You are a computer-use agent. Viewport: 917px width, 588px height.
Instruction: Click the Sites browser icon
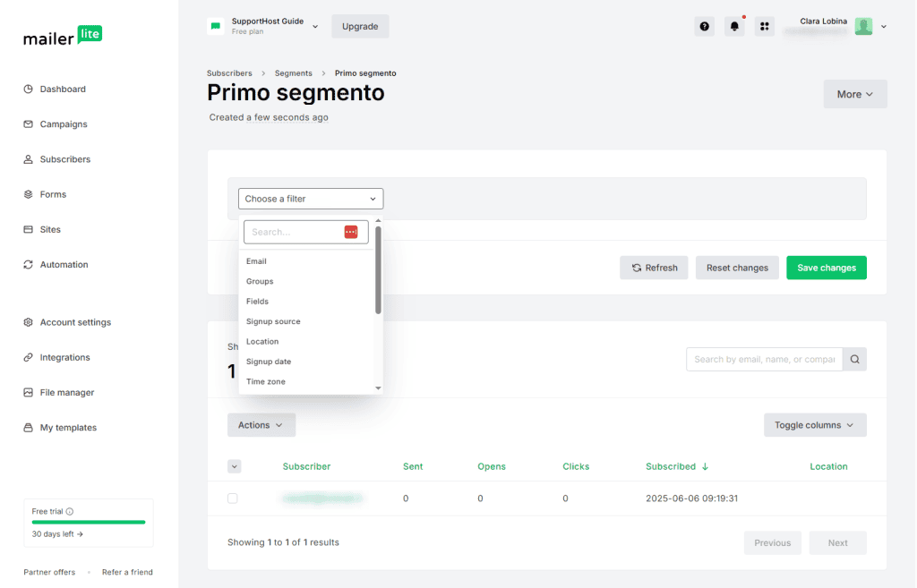[28, 229]
